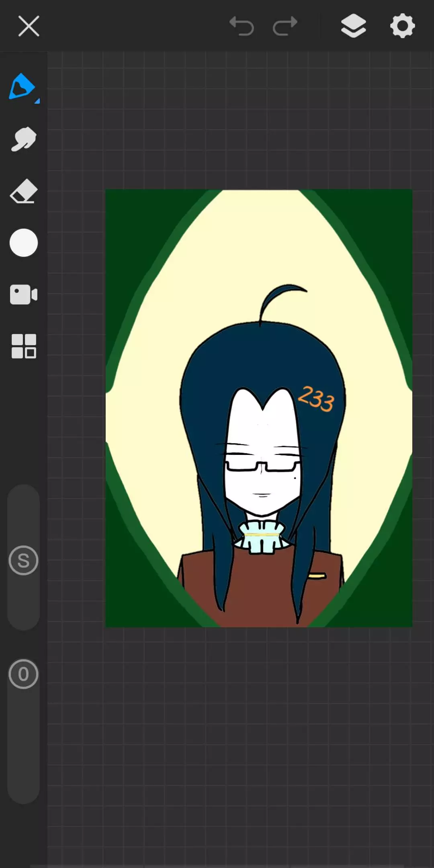434x868 pixels.
Task: Tap the empty grid area below canvas
Action: pos(241,743)
